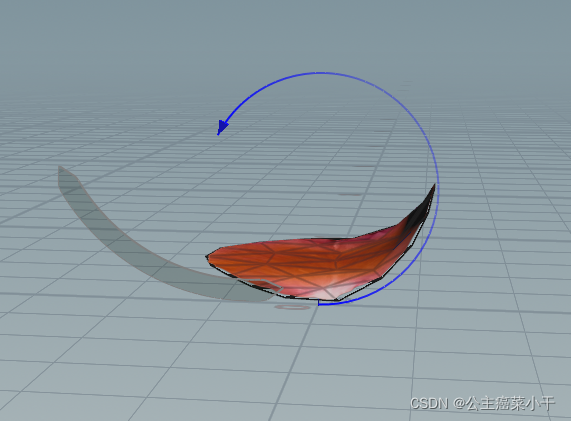This screenshot has height=421, width=571.
Task: Click the small pink ring below petal
Action: pyautogui.click(x=292, y=308)
